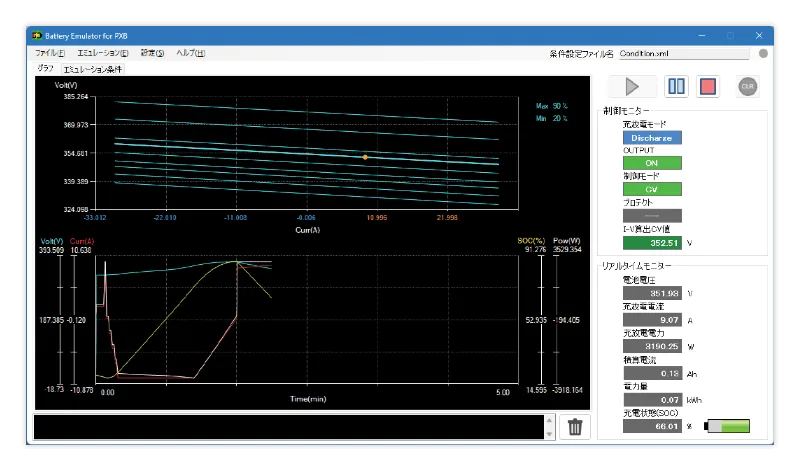Open the 設定(S) menu
Image resolution: width=800 pixels, height=470 pixels.
152,53
